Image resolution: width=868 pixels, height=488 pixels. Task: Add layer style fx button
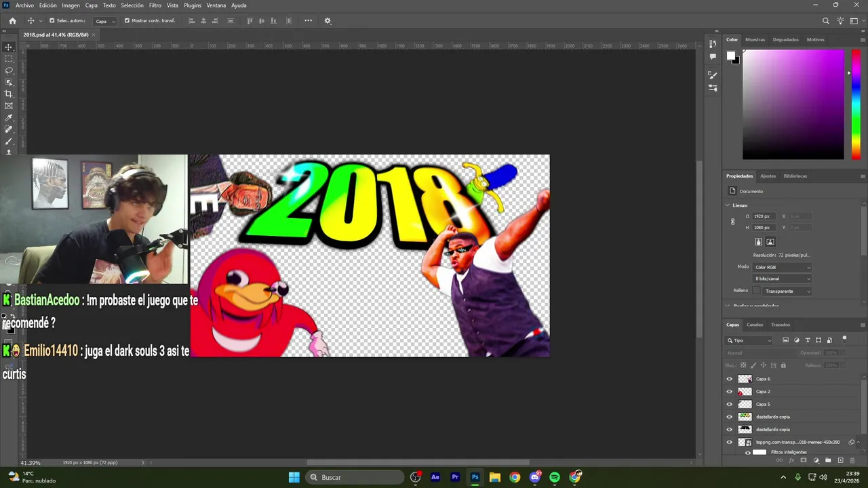(x=791, y=460)
